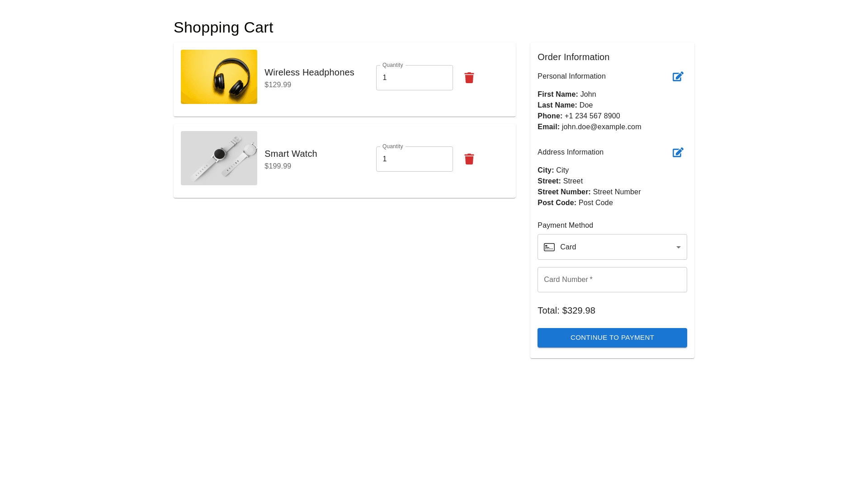Click the Order Information heading
This screenshot has height=488, width=868.
click(x=573, y=57)
